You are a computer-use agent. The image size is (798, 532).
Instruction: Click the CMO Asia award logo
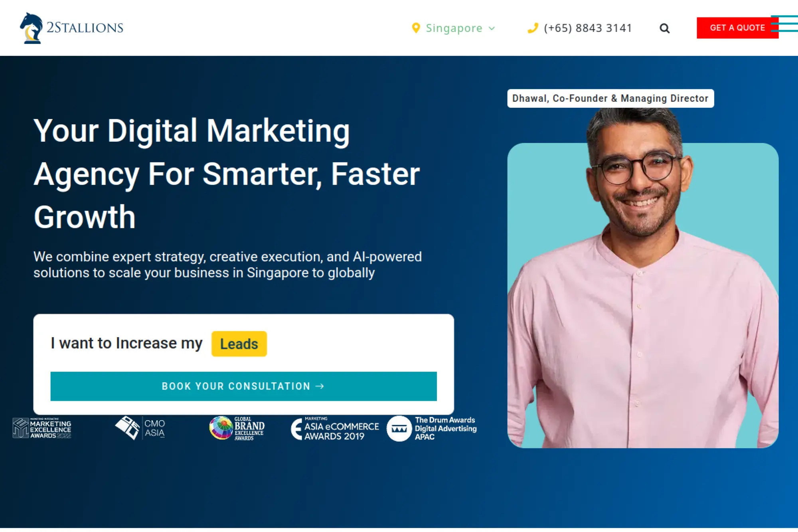140,428
